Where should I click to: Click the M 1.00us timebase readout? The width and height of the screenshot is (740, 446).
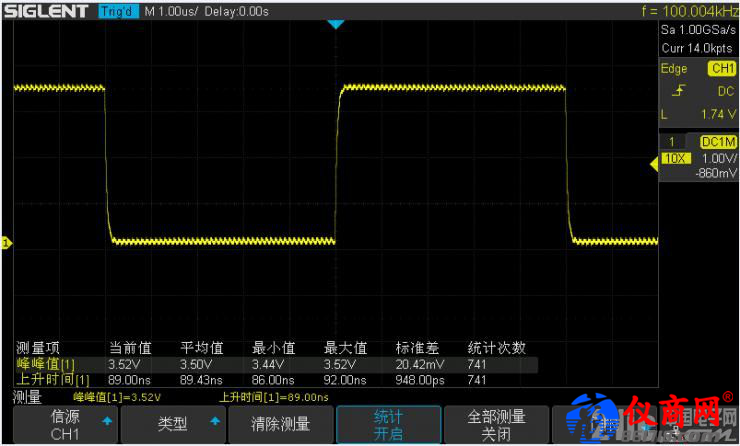point(172,11)
